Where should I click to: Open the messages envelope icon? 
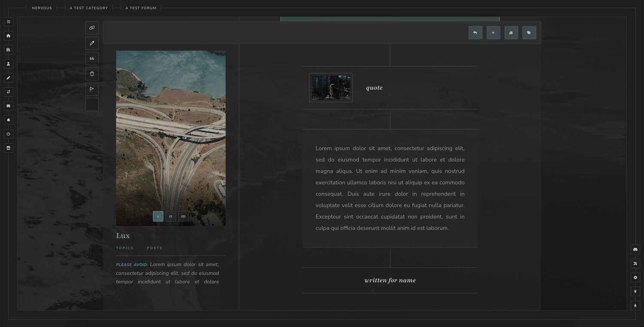[x=8, y=106]
